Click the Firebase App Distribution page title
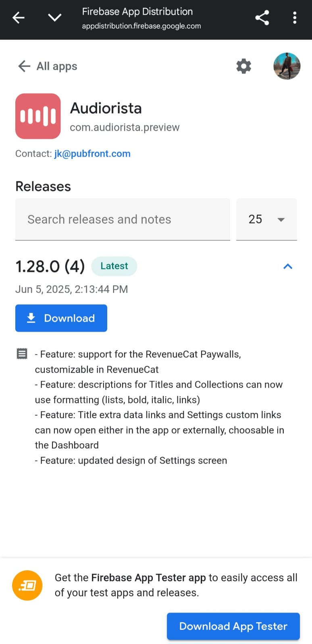 tap(137, 12)
